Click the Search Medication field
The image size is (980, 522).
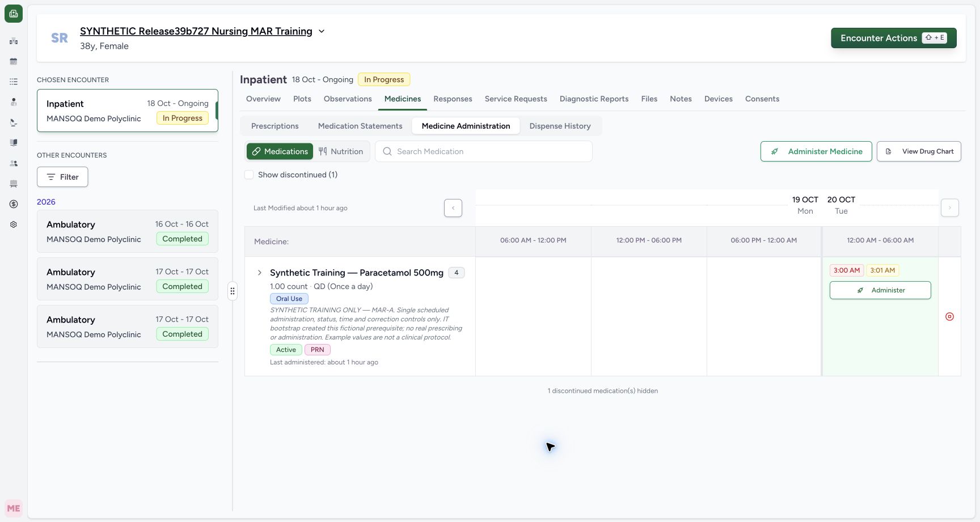pos(484,151)
